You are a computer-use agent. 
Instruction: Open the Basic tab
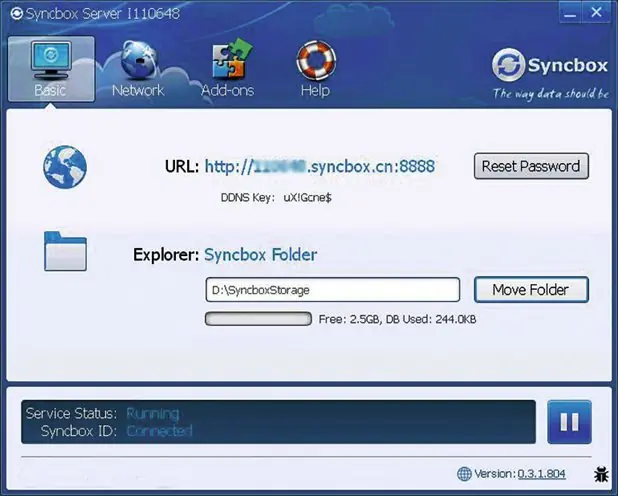point(51,69)
